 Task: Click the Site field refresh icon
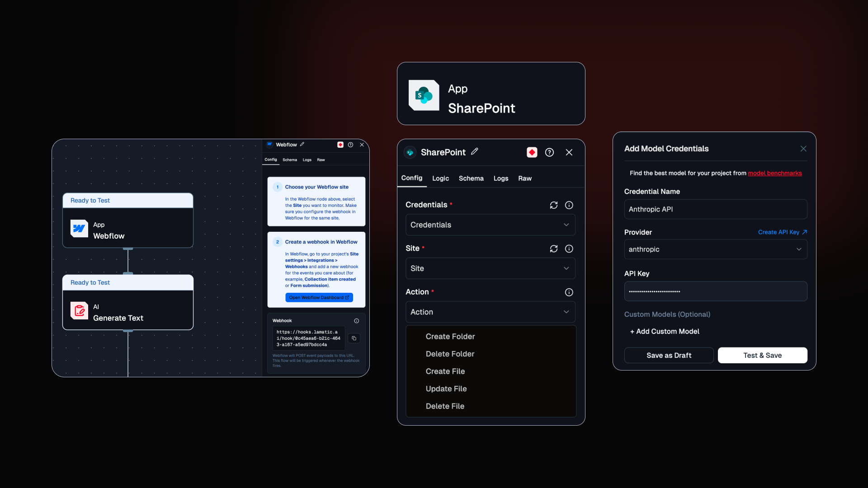(x=553, y=249)
